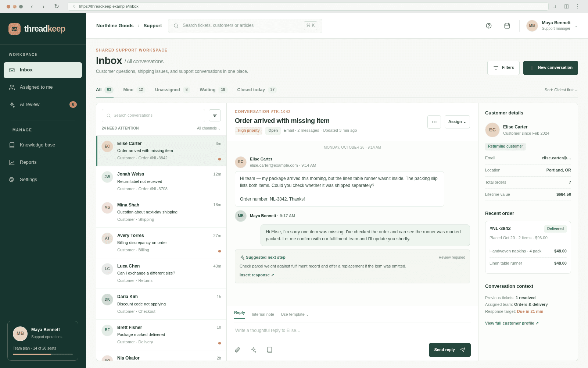Click the Linen table runner order line
The width and height of the screenshot is (588, 368).
[528, 263]
